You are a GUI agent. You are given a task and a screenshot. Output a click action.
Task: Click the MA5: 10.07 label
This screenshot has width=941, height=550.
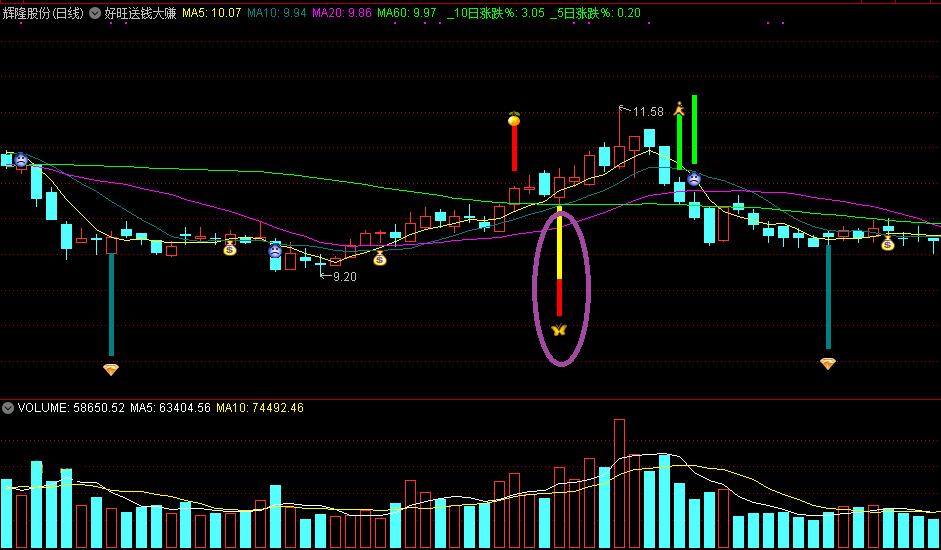(212, 13)
